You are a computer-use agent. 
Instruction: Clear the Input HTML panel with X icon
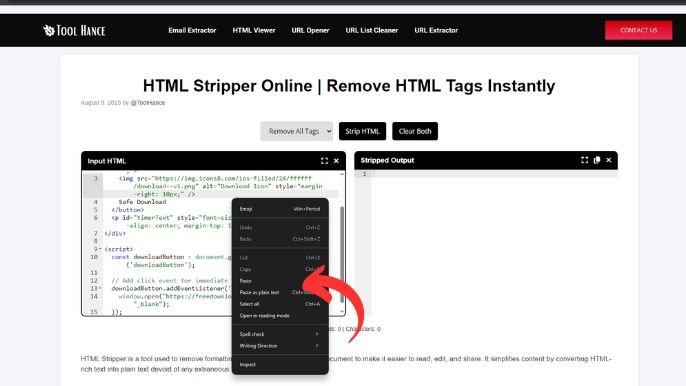click(x=336, y=161)
